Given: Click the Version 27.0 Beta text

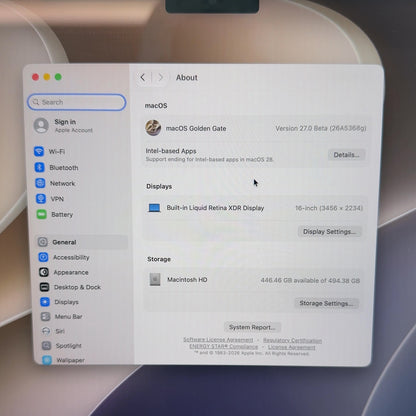Looking at the screenshot, I should 321,128.
